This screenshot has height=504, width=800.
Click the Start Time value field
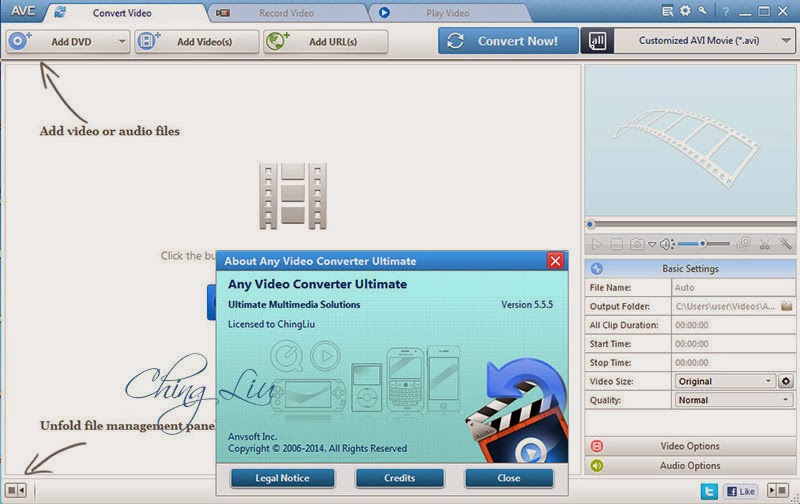pos(733,344)
